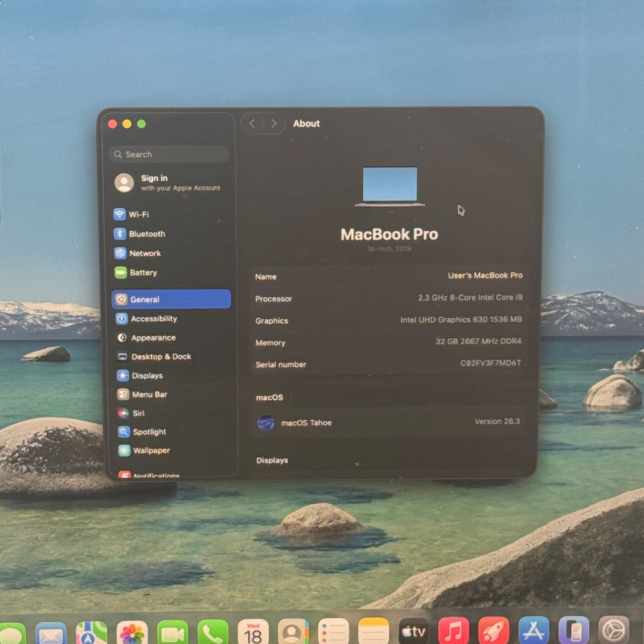
Task: Open the Battery settings
Action: 143,272
